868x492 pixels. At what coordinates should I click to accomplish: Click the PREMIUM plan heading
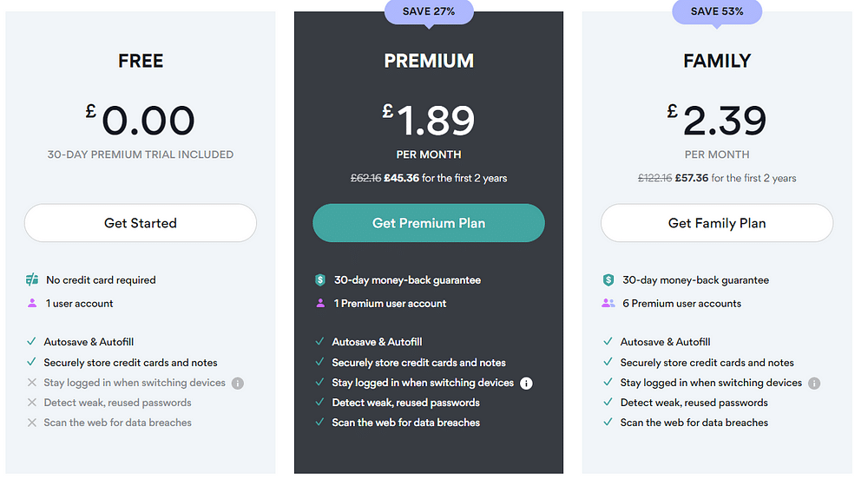pyautogui.click(x=429, y=61)
